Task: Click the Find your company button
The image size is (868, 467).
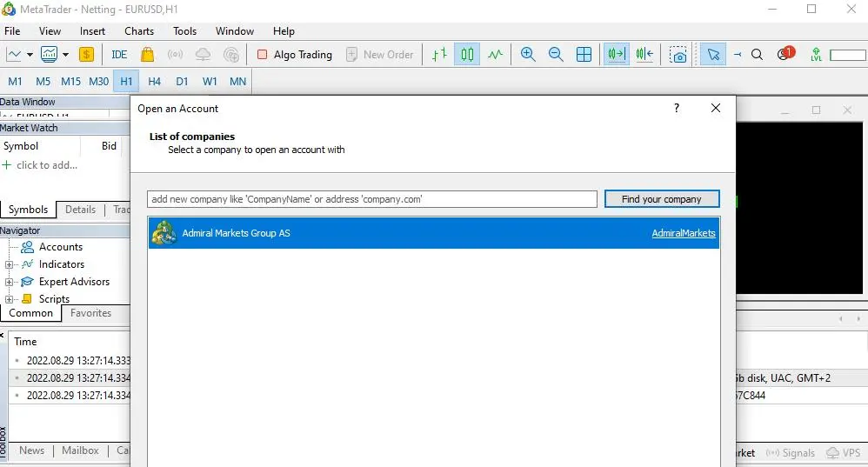Action: (x=662, y=199)
